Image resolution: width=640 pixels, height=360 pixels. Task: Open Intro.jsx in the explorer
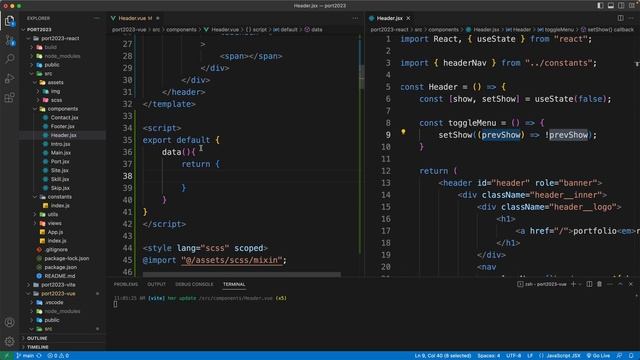click(60, 144)
